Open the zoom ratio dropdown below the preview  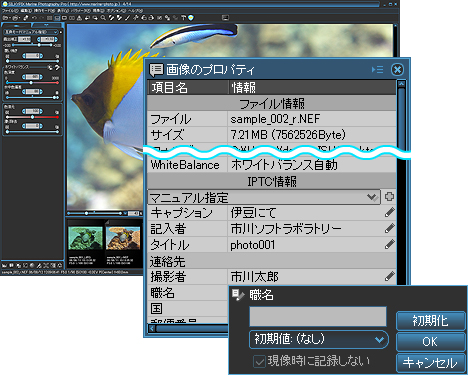coord(125,213)
